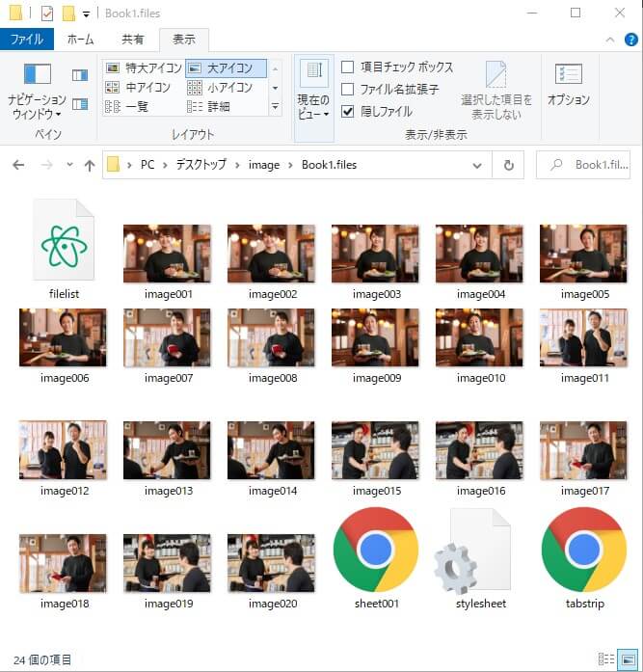Click the オプション folder options icon
The image size is (643, 672).
568,85
